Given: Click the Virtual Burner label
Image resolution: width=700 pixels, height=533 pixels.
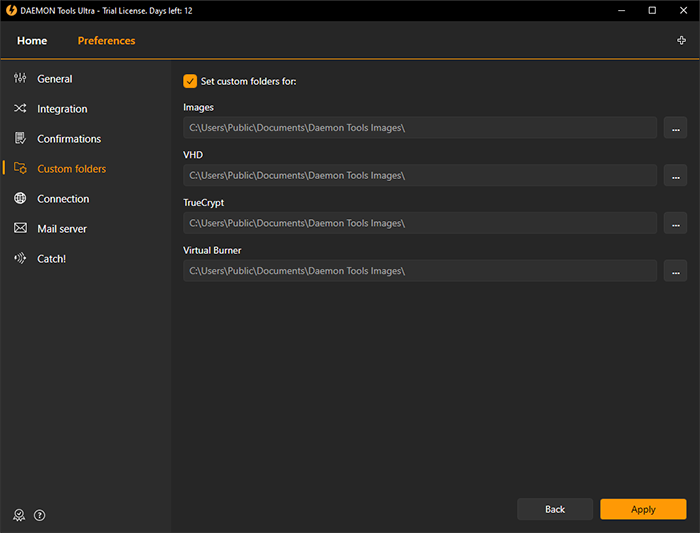Looking at the screenshot, I should click(212, 250).
